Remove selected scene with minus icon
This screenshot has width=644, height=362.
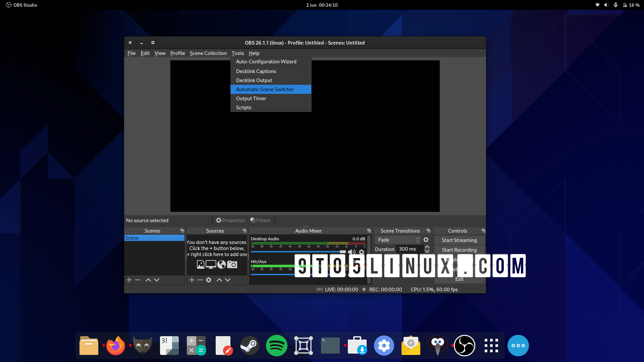point(138,280)
